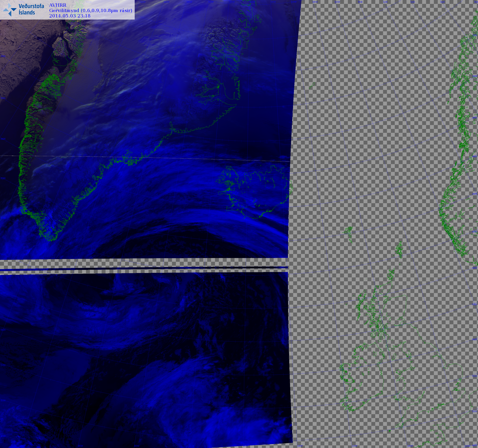The image size is (478, 448).
Task: Click the Gervilitmynd channel description text
Action: coord(91,11)
